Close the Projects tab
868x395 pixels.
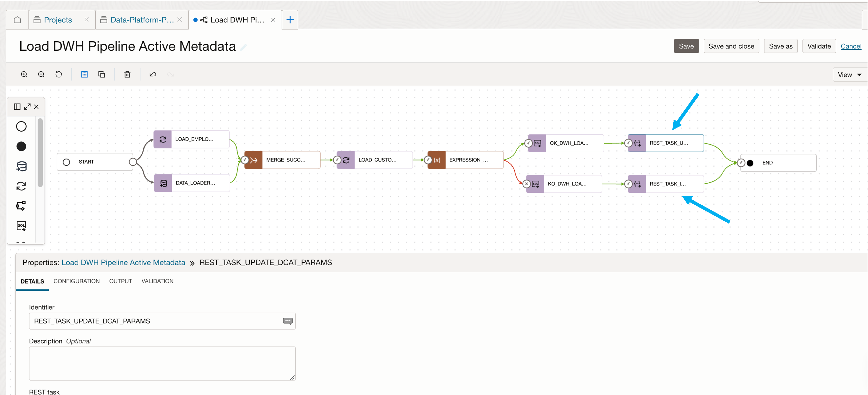point(87,20)
